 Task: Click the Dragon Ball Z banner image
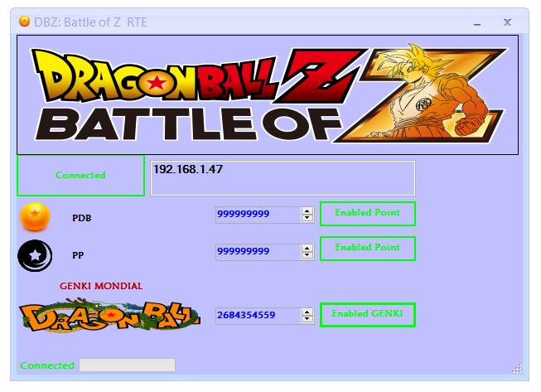(268, 95)
